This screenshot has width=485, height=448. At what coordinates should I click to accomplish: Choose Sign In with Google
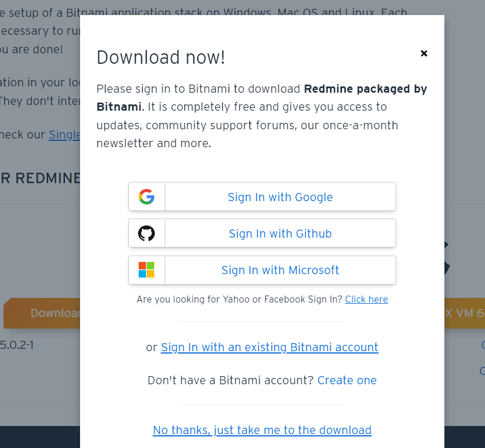pos(262,197)
